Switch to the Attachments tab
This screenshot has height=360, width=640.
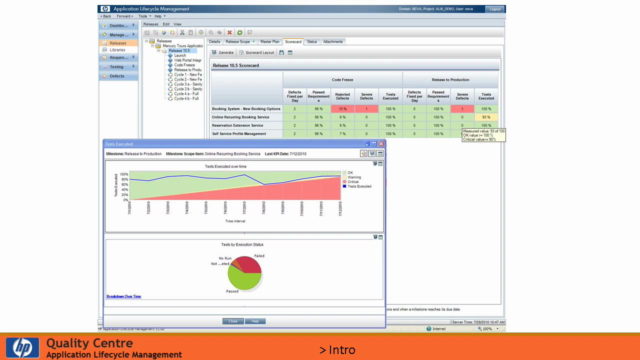(333, 42)
